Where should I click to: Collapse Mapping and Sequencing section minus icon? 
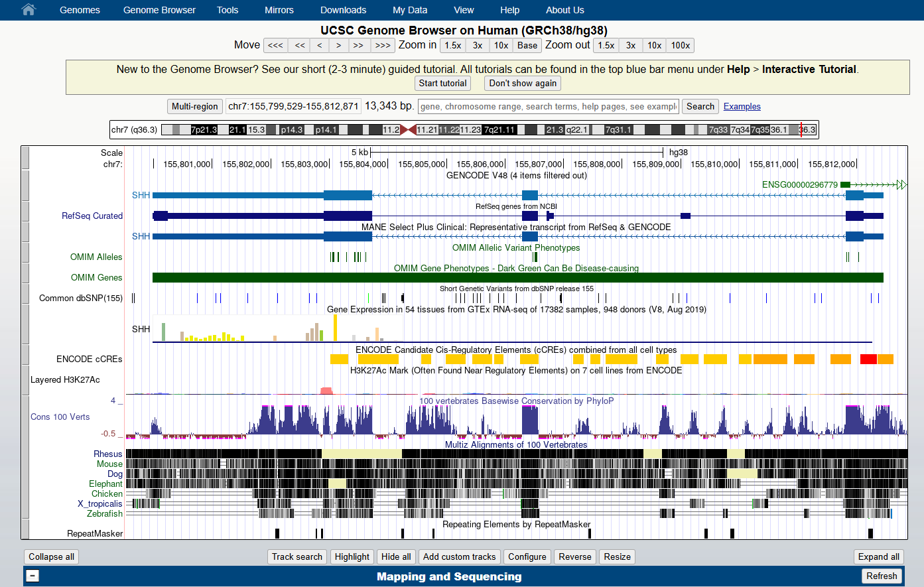pyautogui.click(x=33, y=576)
